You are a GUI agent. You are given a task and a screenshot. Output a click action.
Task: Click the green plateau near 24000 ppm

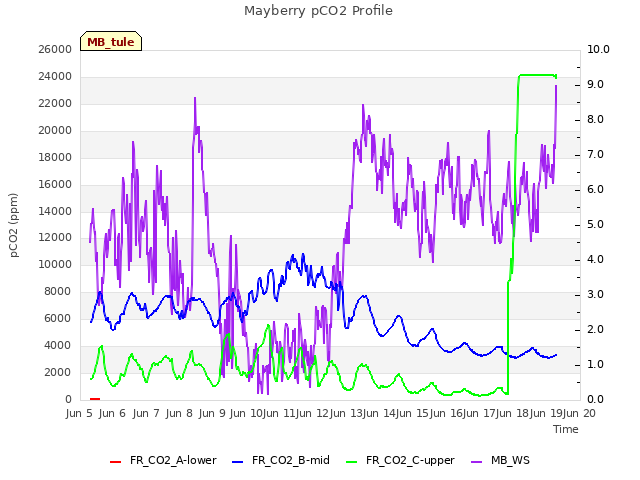pos(537,75)
